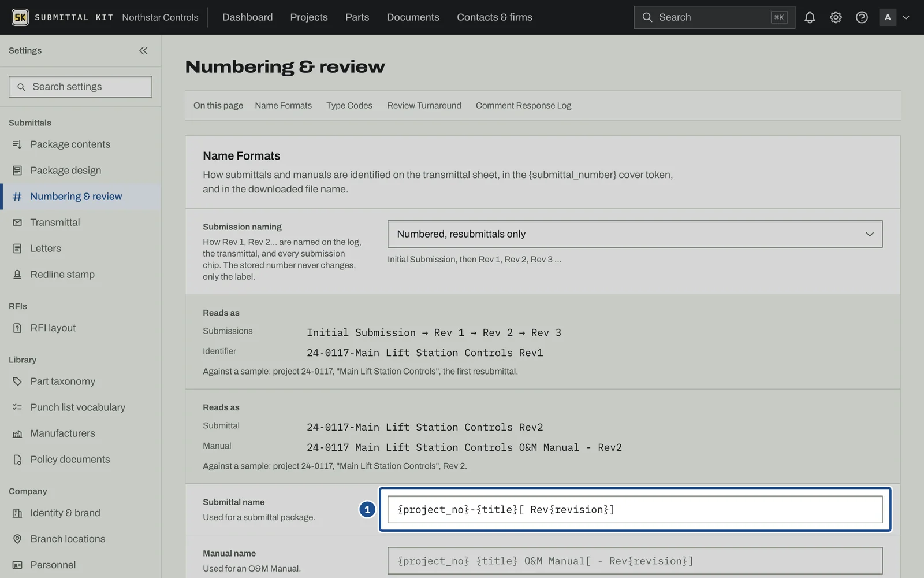Screen dimensions: 924x578
Task: Go to Projects in top navigation
Action: pyautogui.click(x=309, y=17)
